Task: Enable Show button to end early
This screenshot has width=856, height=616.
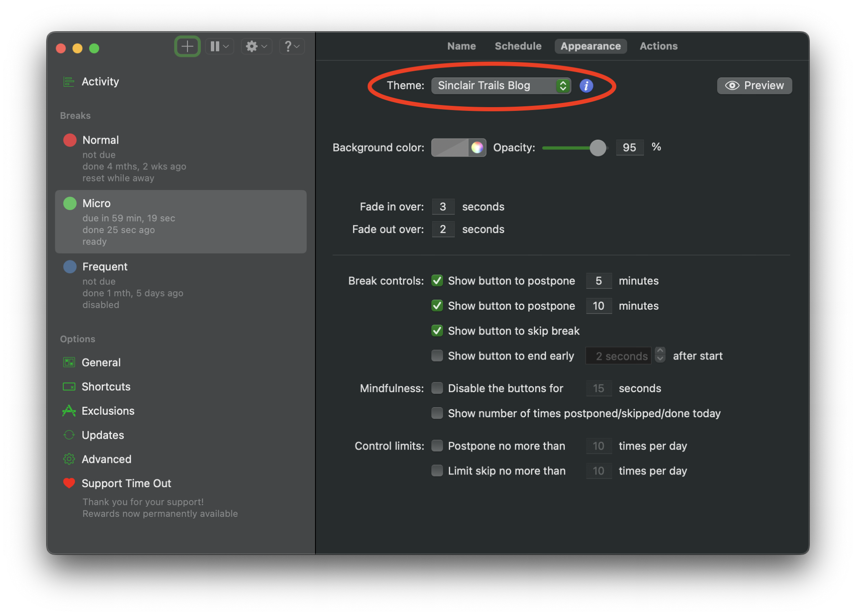Action: click(x=437, y=356)
